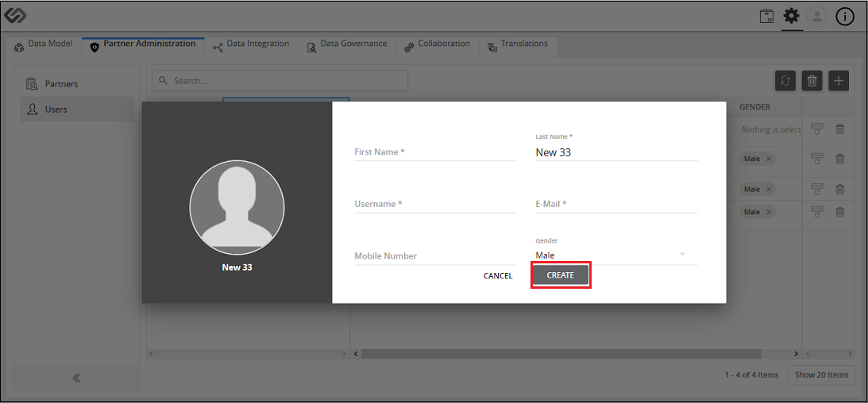Click the '1 - 4 of 4 Items' pagination text
The height and width of the screenshot is (403, 868).
[752, 374]
